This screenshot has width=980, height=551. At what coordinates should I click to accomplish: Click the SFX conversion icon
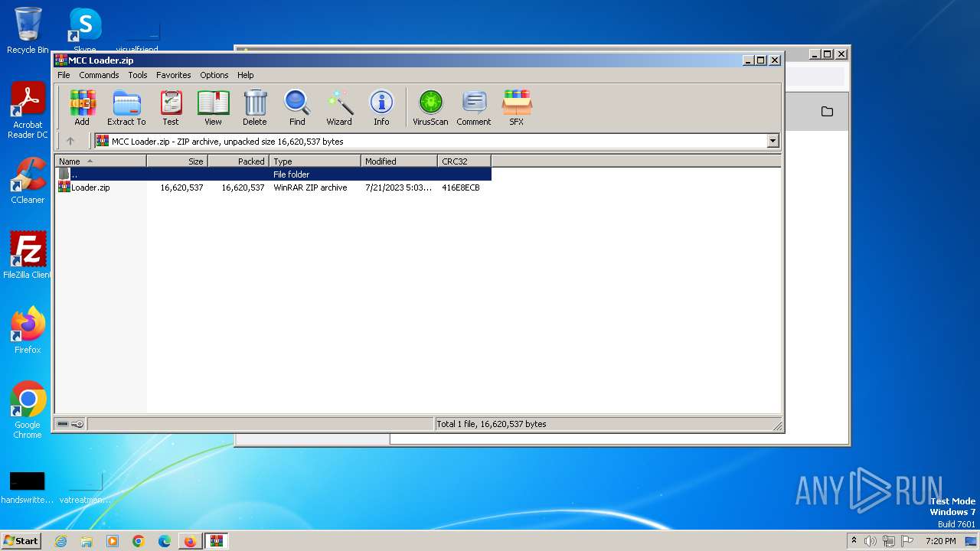pos(517,107)
